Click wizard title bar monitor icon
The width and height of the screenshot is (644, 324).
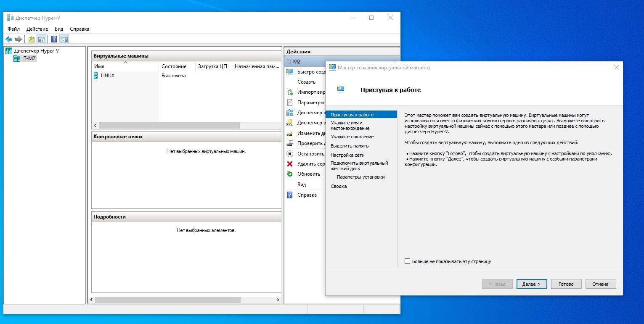332,67
